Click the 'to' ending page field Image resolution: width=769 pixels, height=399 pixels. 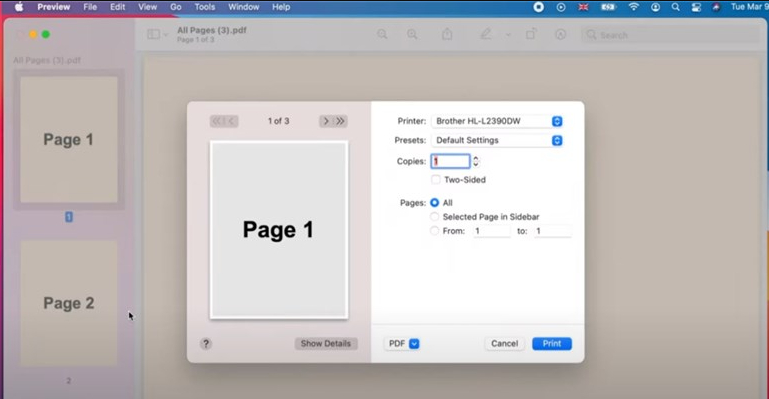click(553, 231)
